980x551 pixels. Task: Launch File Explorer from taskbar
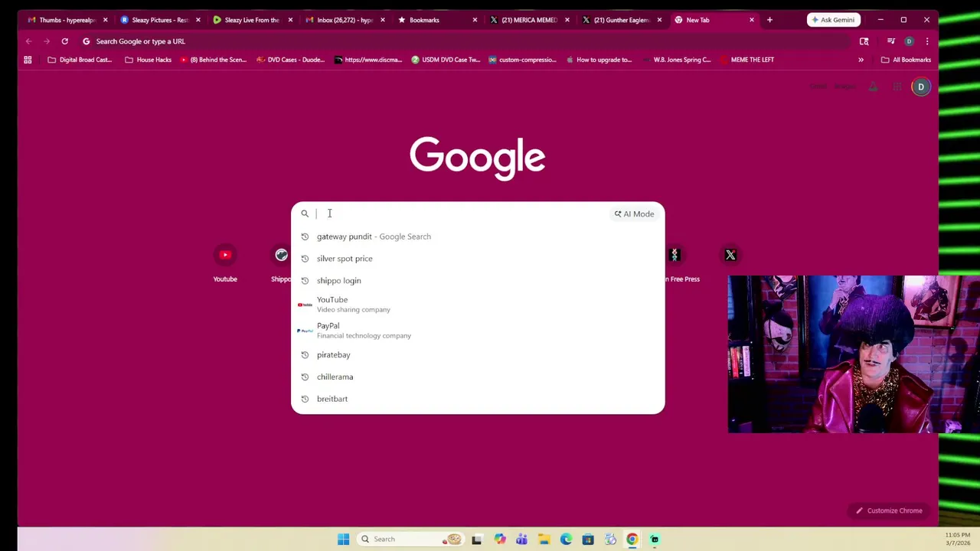[x=544, y=539]
